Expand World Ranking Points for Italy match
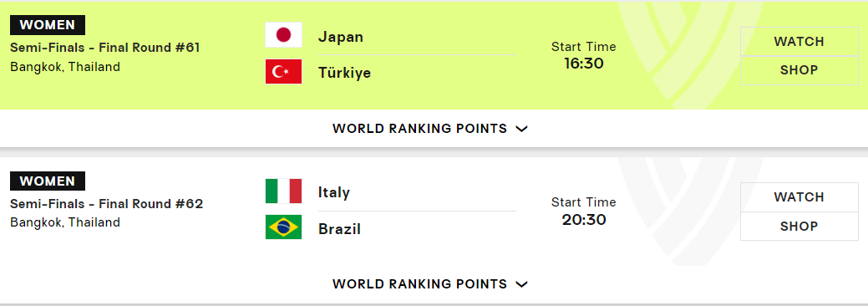The height and width of the screenshot is (306, 868). point(430,284)
